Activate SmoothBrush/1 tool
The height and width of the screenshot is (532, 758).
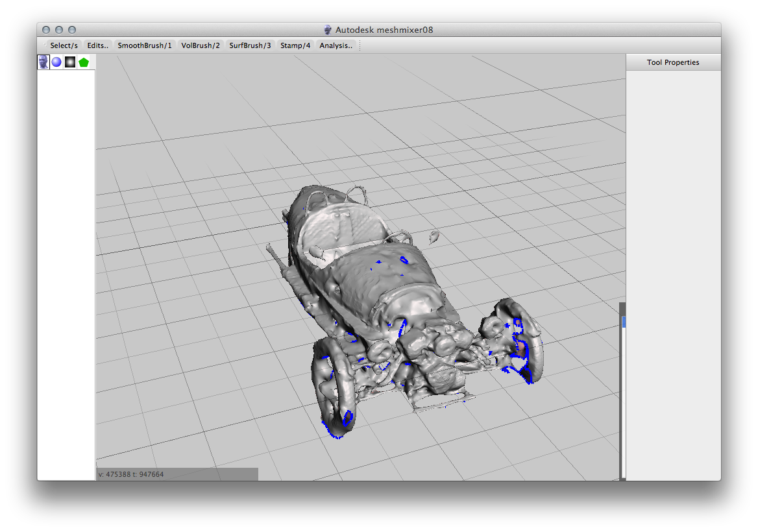pyautogui.click(x=145, y=45)
